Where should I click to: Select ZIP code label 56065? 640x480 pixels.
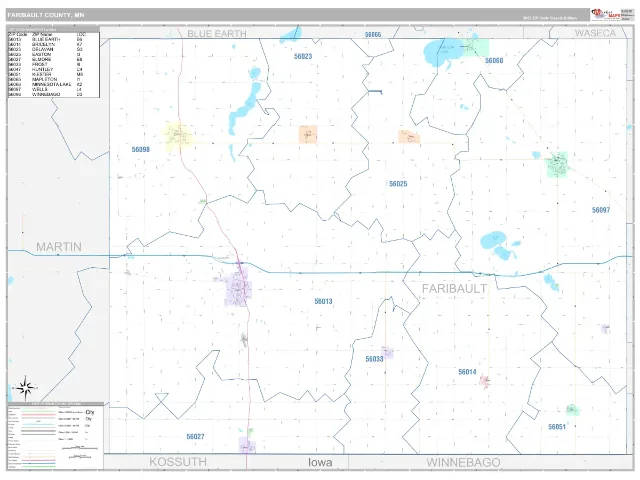tap(373, 35)
